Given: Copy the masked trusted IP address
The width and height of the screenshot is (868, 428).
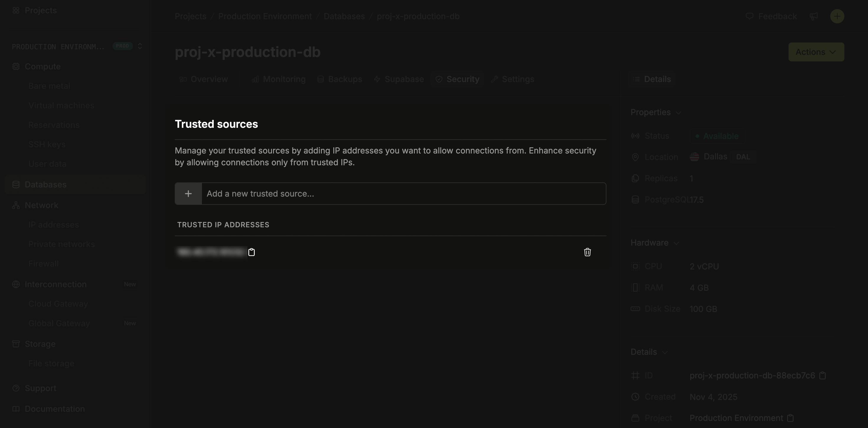Looking at the screenshot, I should pos(251,252).
